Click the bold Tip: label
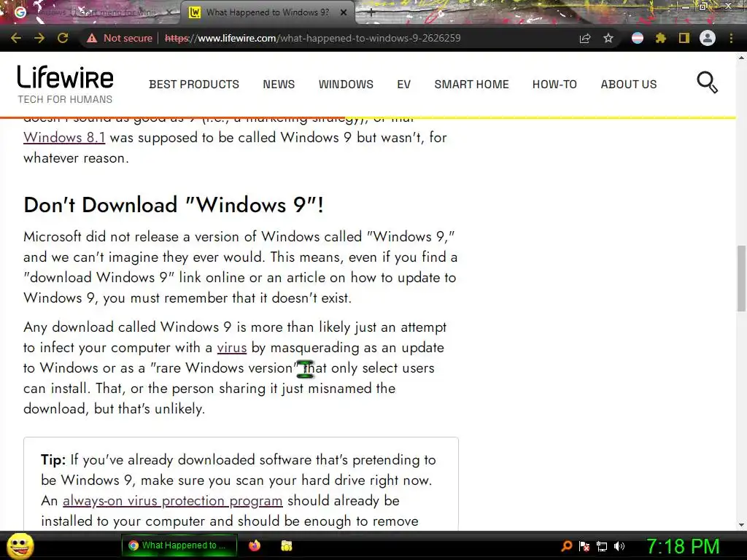Image resolution: width=747 pixels, height=560 pixels. click(53, 460)
